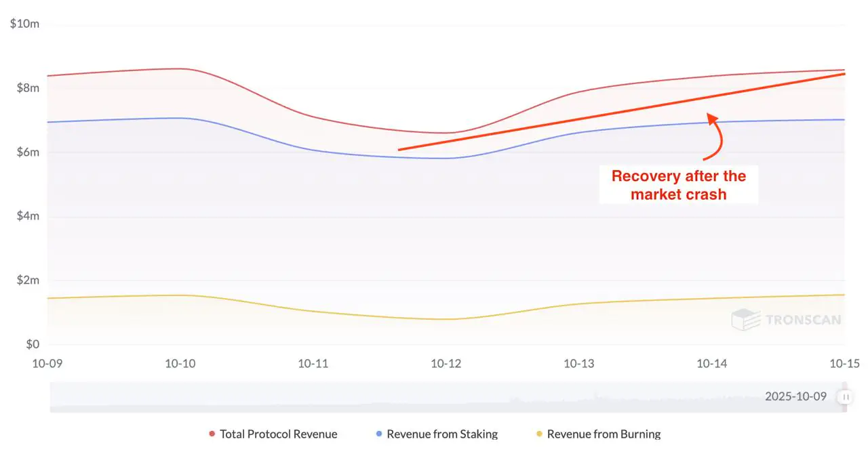Hide the Revenue from Burning series label
This screenshot has height=458, width=868.
(x=604, y=434)
